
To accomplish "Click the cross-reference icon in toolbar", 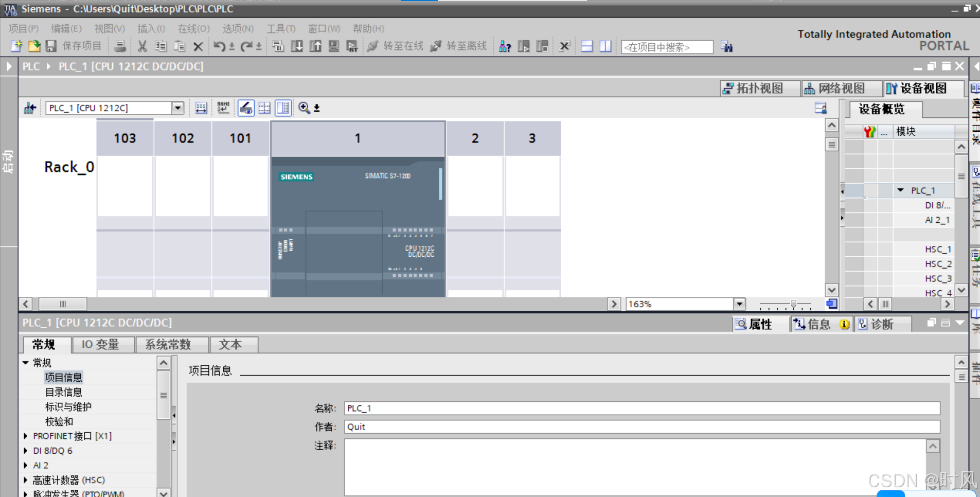I will pyautogui.click(x=564, y=46).
